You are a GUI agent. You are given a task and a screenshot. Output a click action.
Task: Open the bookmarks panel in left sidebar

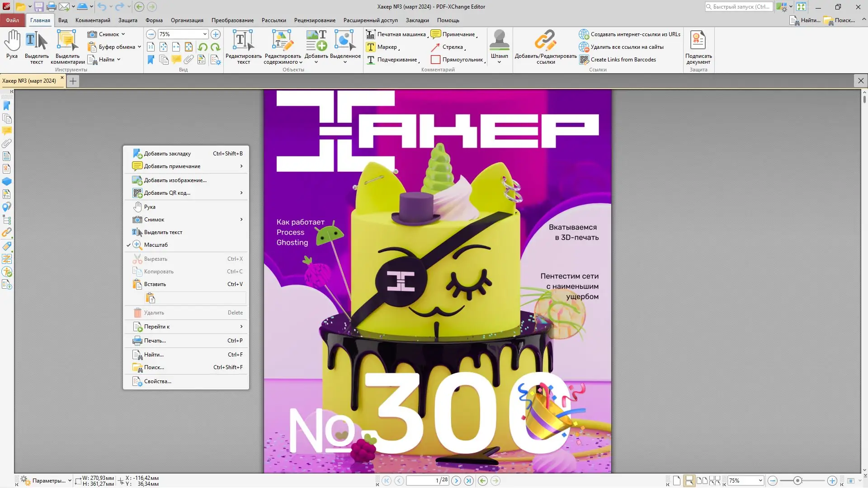click(7, 106)
